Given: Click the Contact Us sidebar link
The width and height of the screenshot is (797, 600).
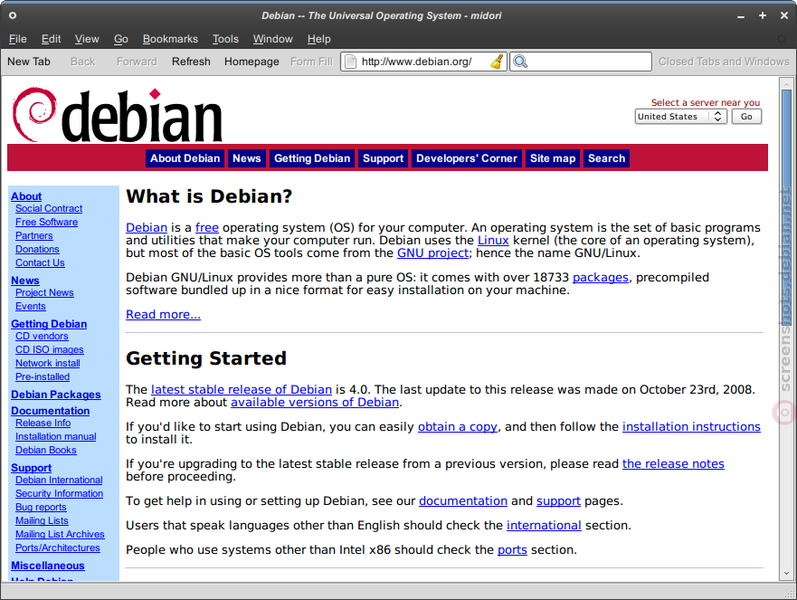Looking at the screenshot, I should 40,263.
